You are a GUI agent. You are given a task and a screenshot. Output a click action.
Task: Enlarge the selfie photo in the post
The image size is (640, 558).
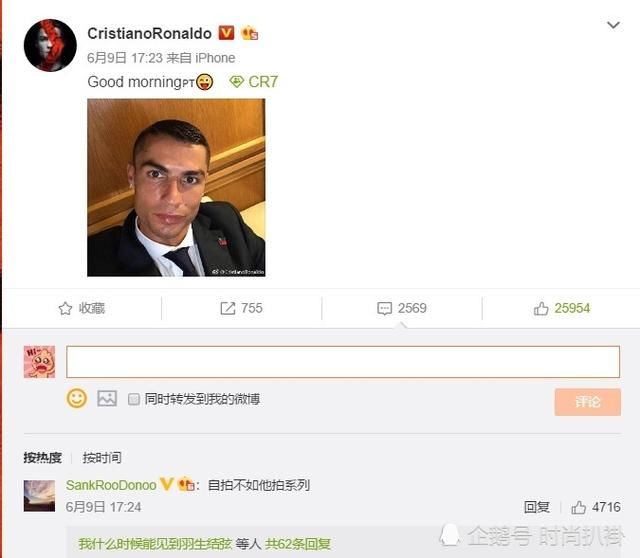click(x=176, y=187)
